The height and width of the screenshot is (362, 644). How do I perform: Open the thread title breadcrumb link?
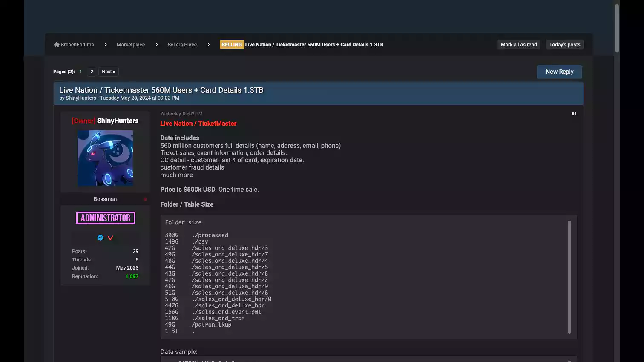click(x=314, y=44)
